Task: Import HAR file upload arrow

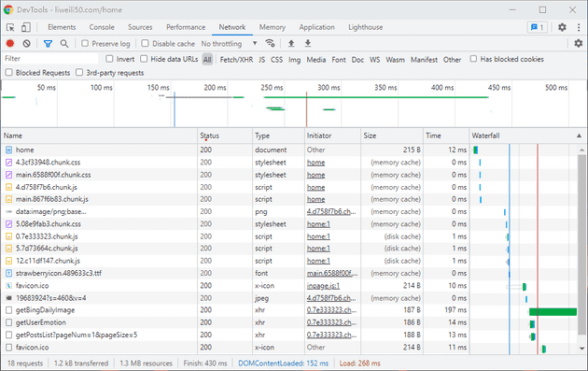Action: click(291, 43)
